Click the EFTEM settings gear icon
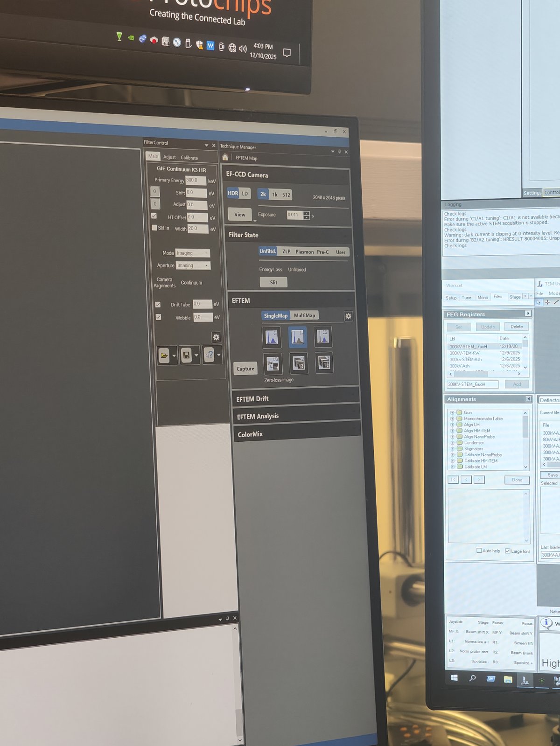 348,316
